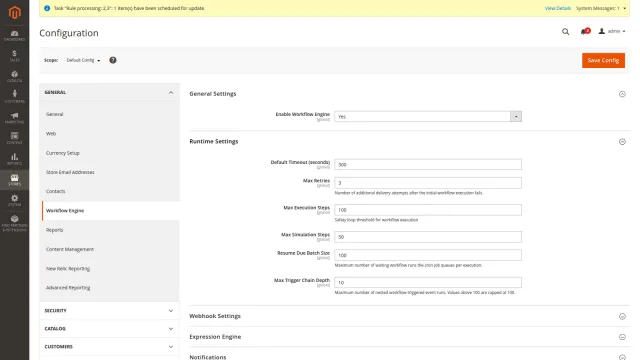Collapse the Runtime Settings section
Image resolution: width=640 pixels, height=360 pixels.
coord(622,142)
